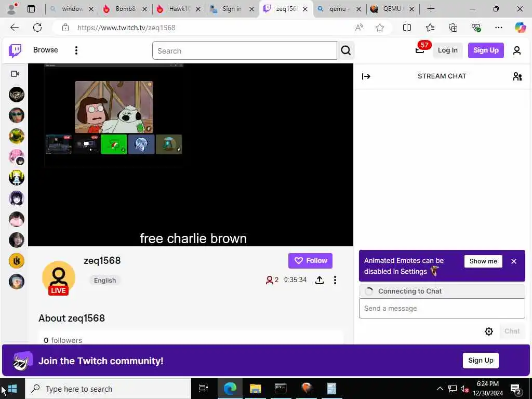Click the Edge taskbar icon
This screenshot has width=532, height=399.
pyautogui.click(x=230, y=389)
